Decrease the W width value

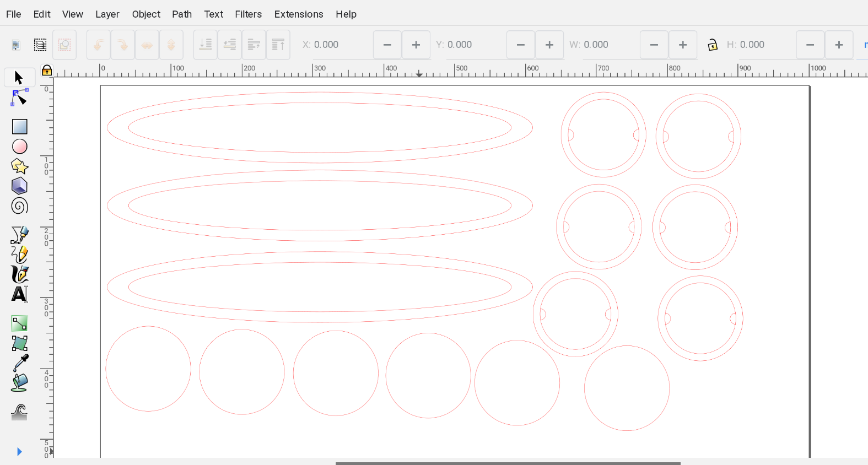coord(654,45)
